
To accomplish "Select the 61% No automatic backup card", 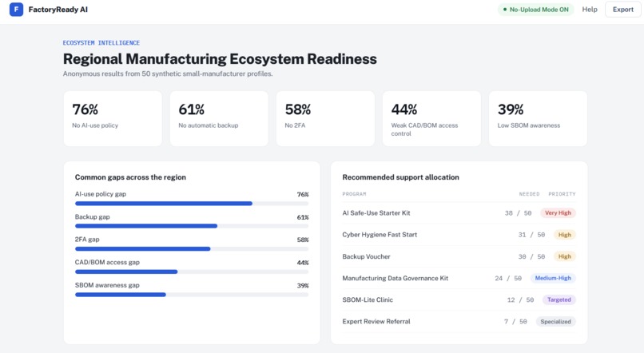I will [219, 119].
